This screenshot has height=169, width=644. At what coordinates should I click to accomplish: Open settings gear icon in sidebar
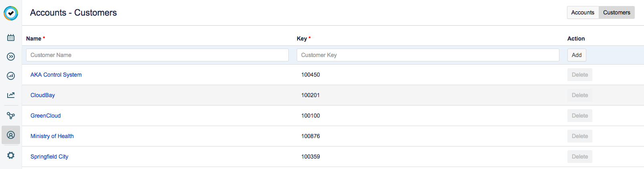point(11,155)
